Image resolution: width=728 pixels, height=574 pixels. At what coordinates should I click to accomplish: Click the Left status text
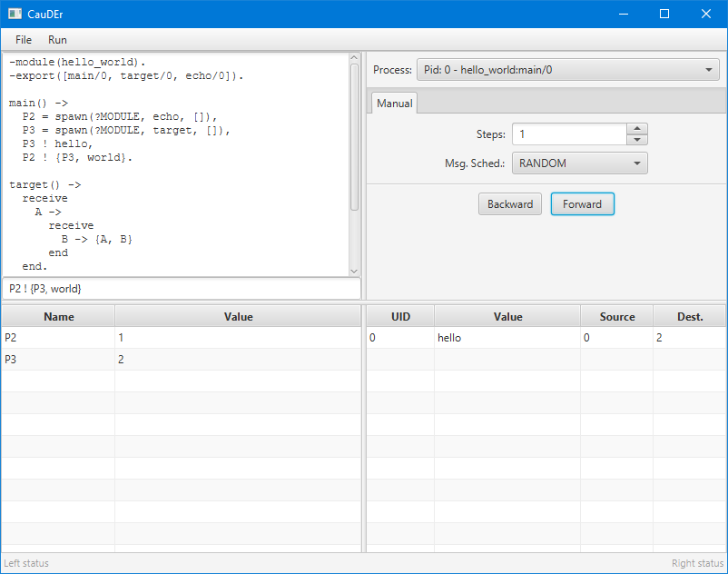[26, 563]
